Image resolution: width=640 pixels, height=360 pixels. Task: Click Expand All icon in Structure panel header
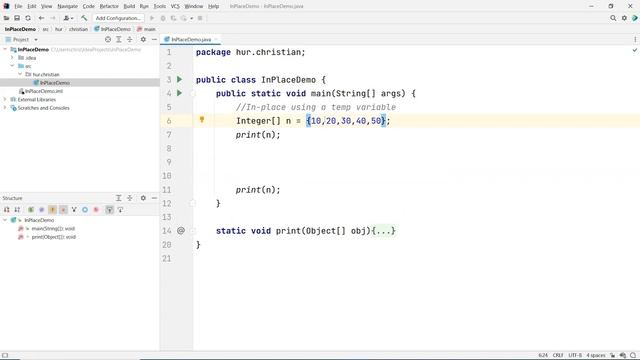point(119,198)
